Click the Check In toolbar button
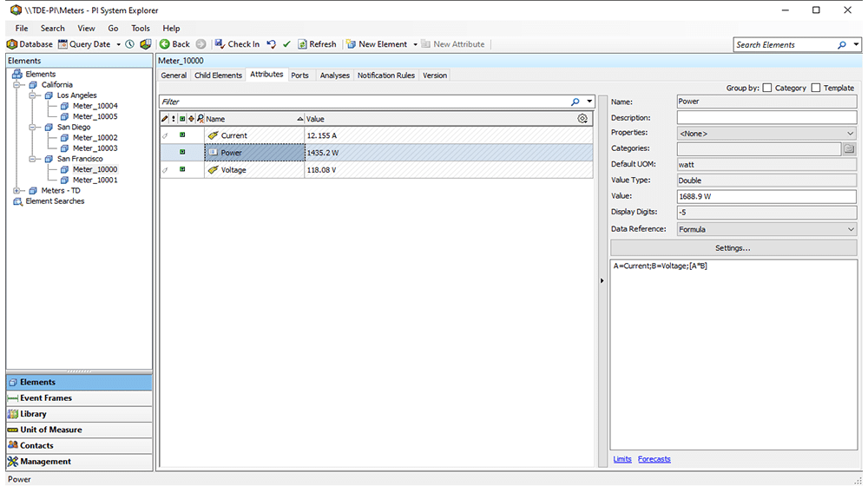The height and width of the screenshot is (486, 868). [237, 44]
